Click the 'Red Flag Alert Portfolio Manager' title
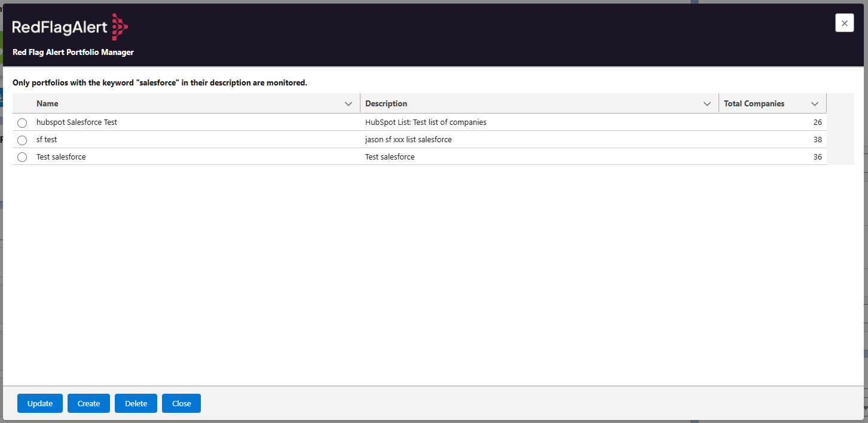Screen dimensions: 868x423 click(x=73, y=53)
